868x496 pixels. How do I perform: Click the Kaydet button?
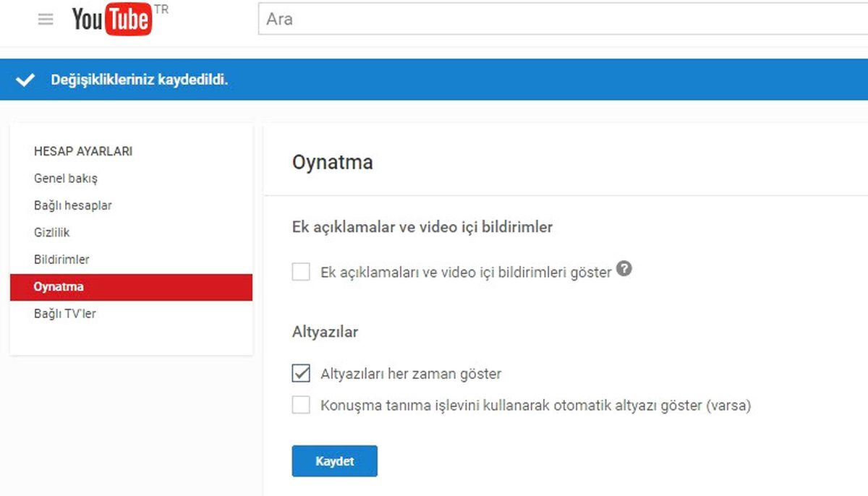click(334, 461)
